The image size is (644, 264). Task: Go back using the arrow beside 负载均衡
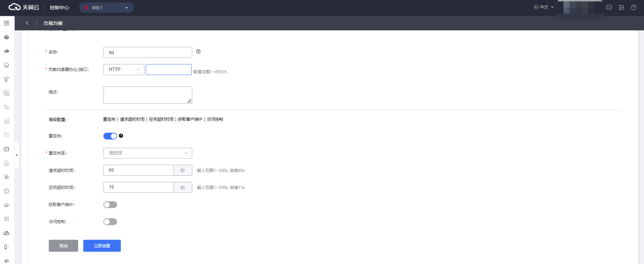[x=27, y=23]
